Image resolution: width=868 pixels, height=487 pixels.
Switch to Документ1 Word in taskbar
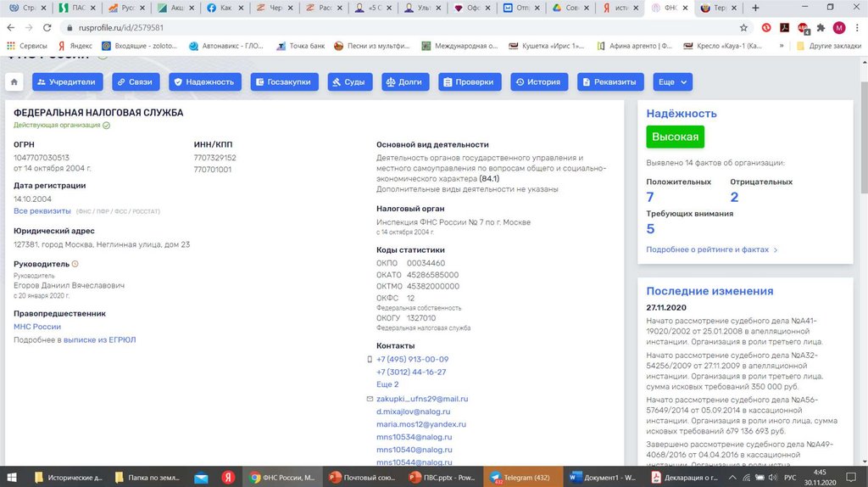pyautogui.click(x=603, y=477)
